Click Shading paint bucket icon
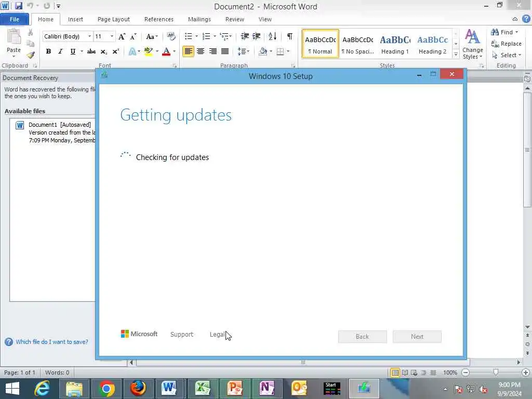 (263, 51)
